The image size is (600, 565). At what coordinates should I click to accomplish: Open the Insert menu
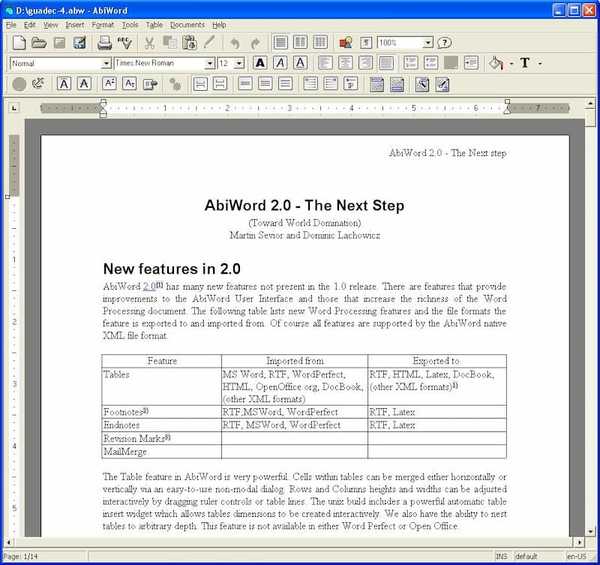coord(75,25)
